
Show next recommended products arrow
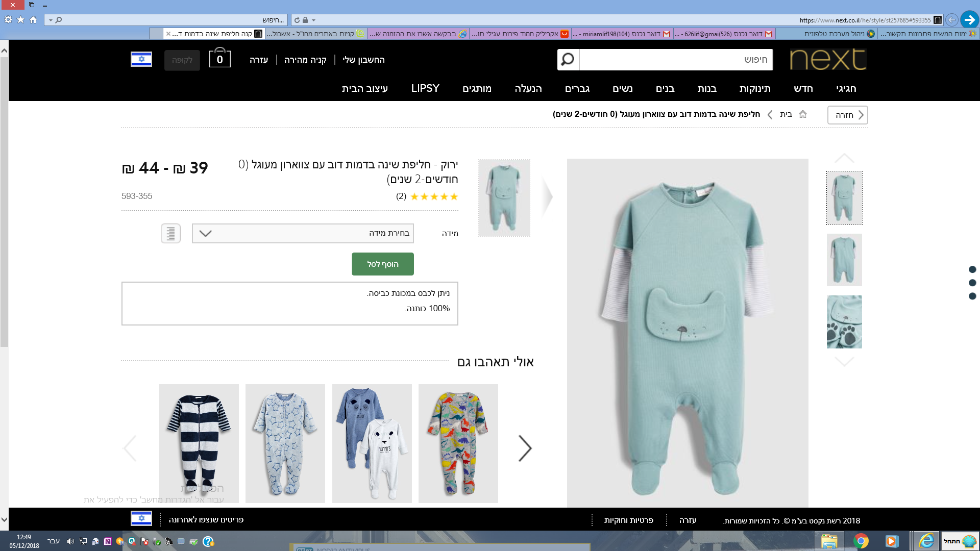tap(525, 448)
